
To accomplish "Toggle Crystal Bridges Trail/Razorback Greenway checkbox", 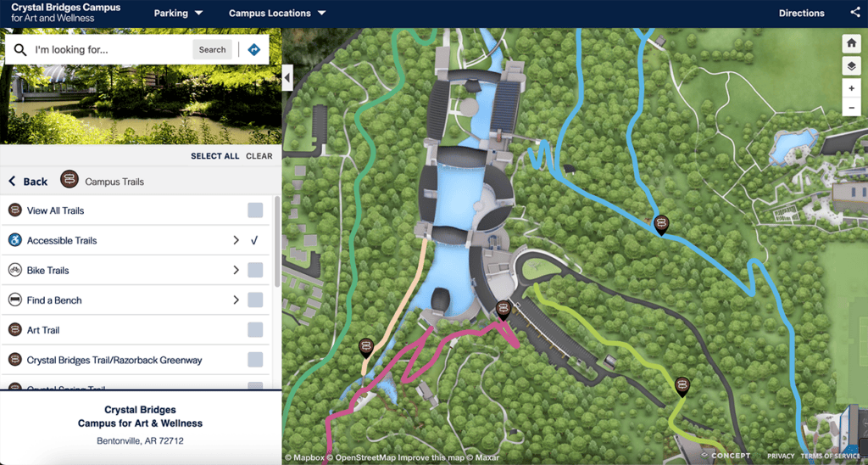I will click(255, 360).
